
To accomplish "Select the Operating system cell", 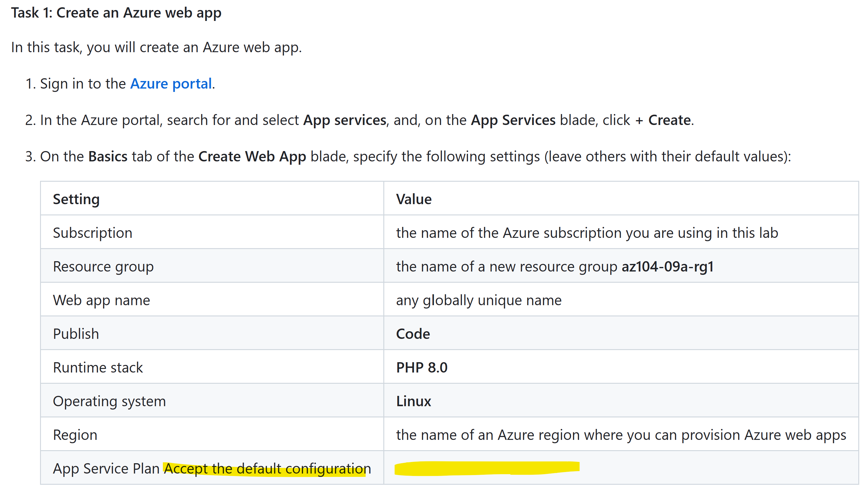I will coord(109,401).
